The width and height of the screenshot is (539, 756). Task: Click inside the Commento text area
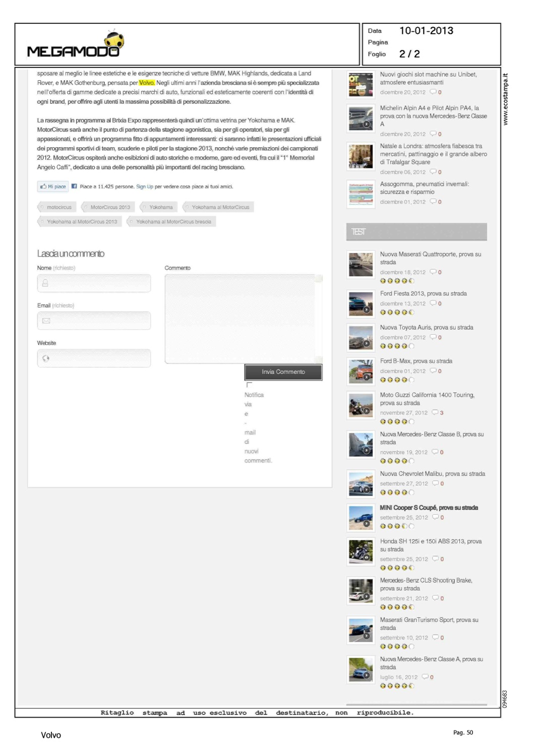pyautogui.click(x=241, y=319)
